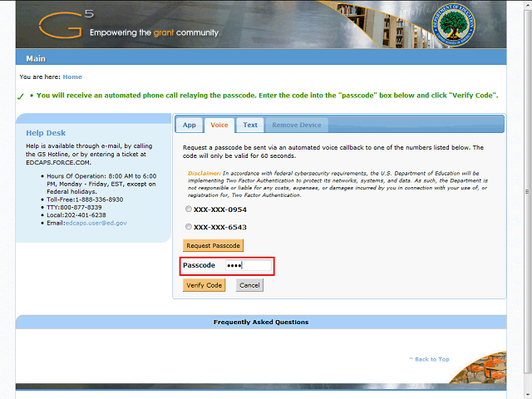Click the scrollbar up arrow
Screen dimensions: 532x399
tap(527, 5)
